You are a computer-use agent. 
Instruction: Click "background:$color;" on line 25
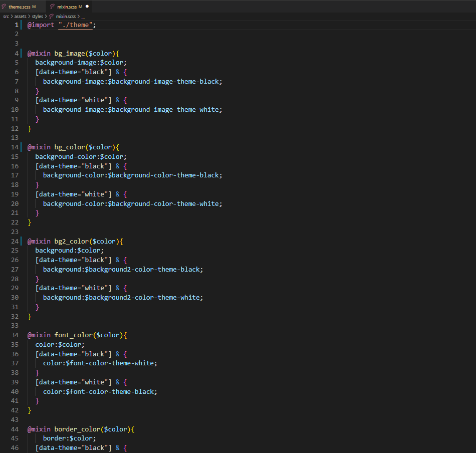click(70, 251)
